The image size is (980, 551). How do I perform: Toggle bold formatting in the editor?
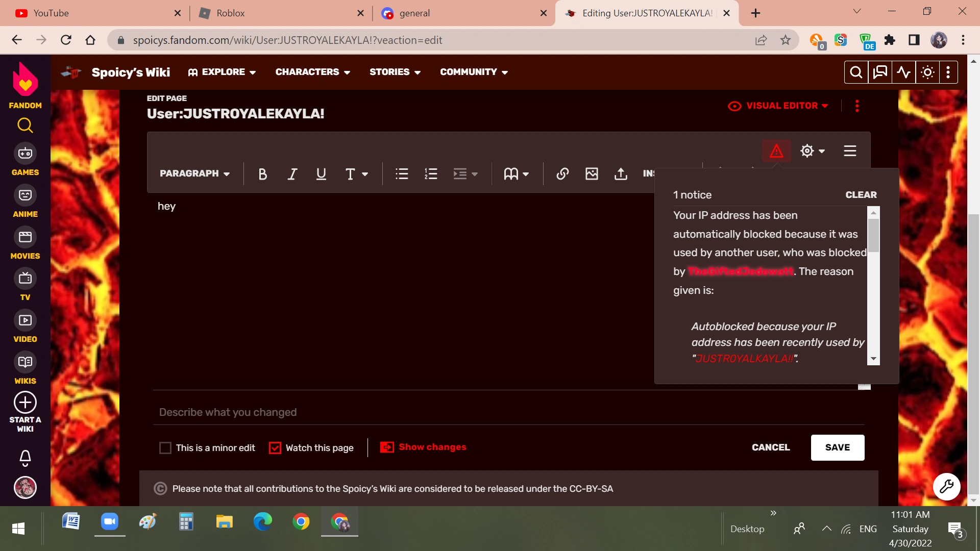[262, 174]
